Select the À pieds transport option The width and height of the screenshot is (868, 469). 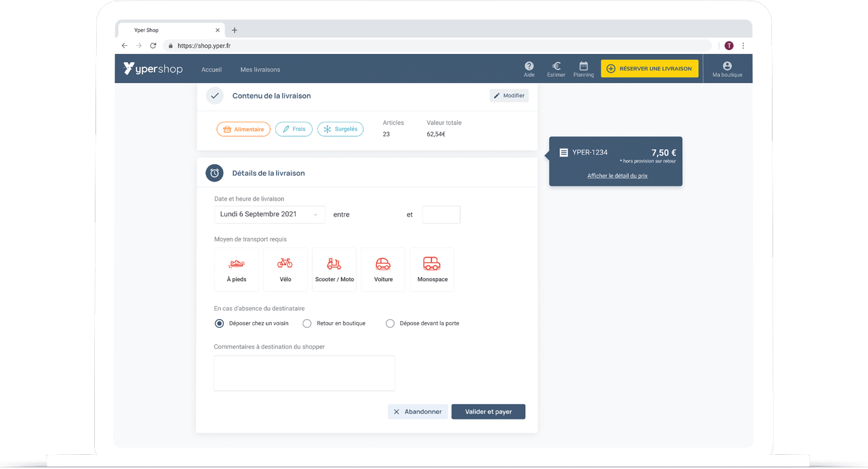(x=236, y=270)
